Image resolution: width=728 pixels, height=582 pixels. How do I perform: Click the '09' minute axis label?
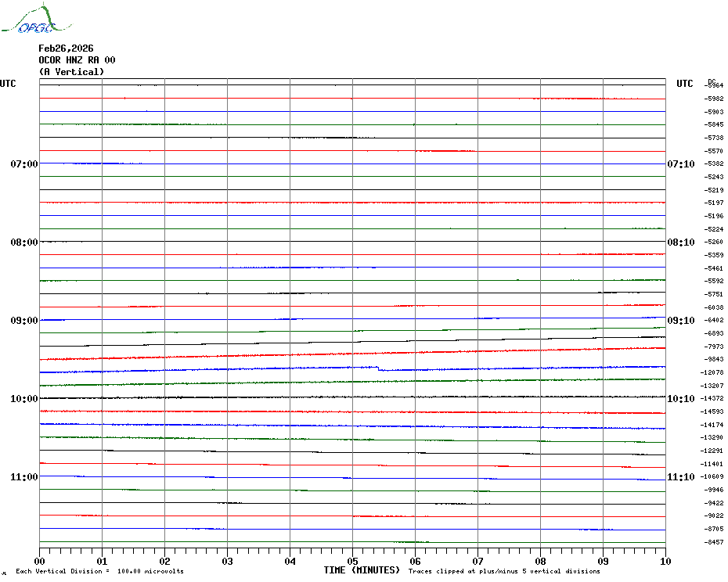603,562
